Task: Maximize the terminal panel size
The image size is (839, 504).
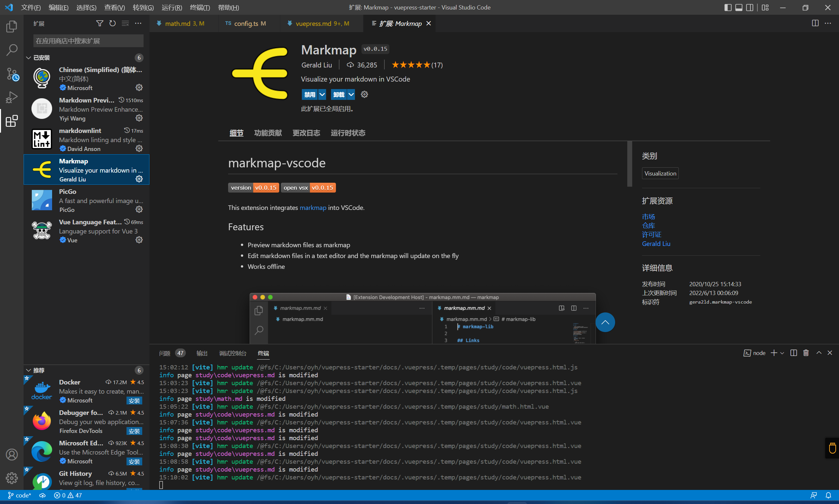Action: pyautogui.click(x=819, y=353)
